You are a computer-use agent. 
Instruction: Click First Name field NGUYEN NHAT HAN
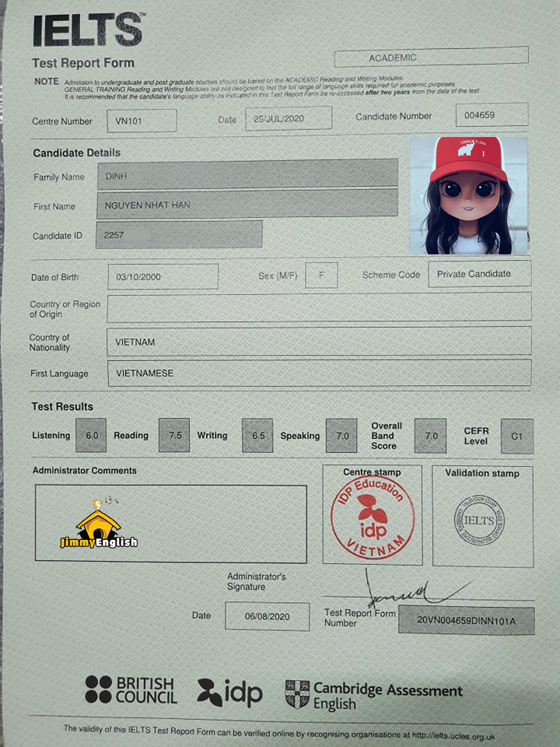(x=247, y=204)
